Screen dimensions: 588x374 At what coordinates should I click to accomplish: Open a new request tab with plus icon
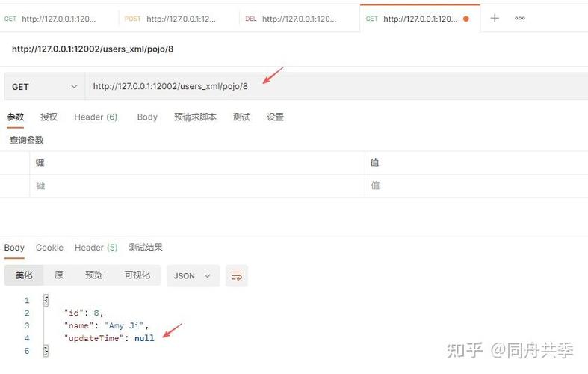coord(495,19)
